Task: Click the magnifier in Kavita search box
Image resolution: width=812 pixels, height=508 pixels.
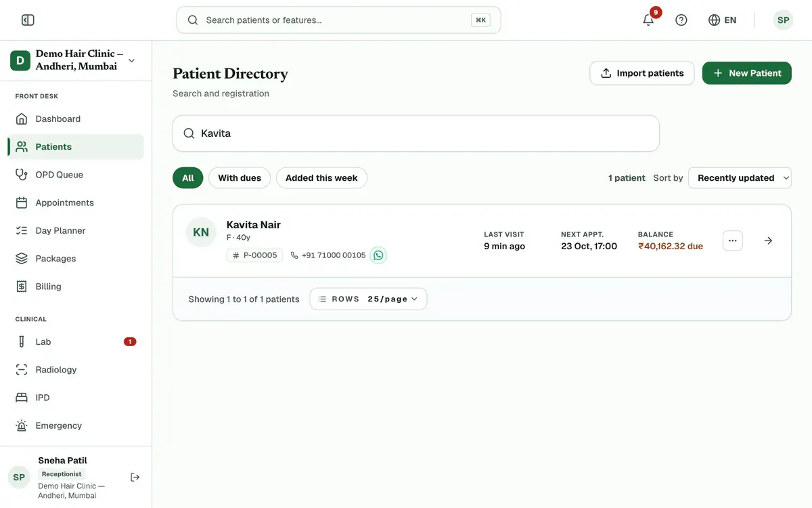Action: coord(189,133)
